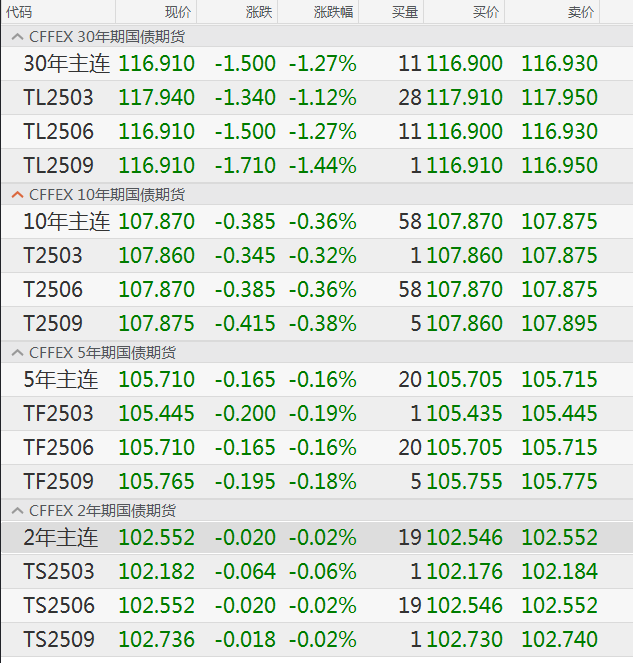Screen dimensions: 633x663
Task: Choose the T2506 contract row
Action: (53, 290)
